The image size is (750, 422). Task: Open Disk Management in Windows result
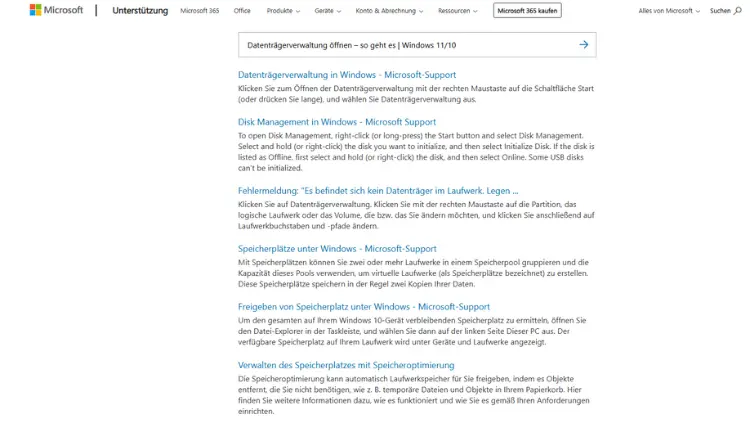click(x=337, y=122)
